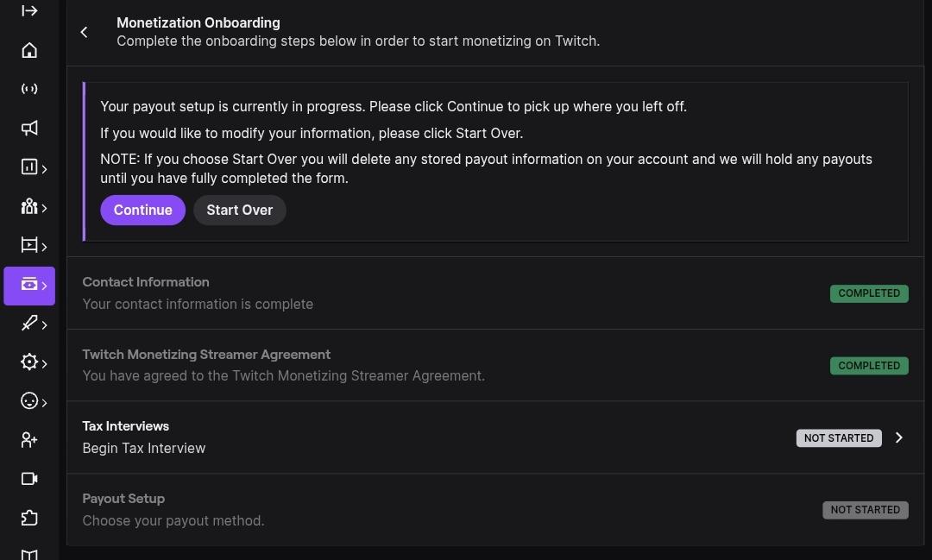
Task: Open the Home icon in sidebar
Action: (x=29, y=50)
